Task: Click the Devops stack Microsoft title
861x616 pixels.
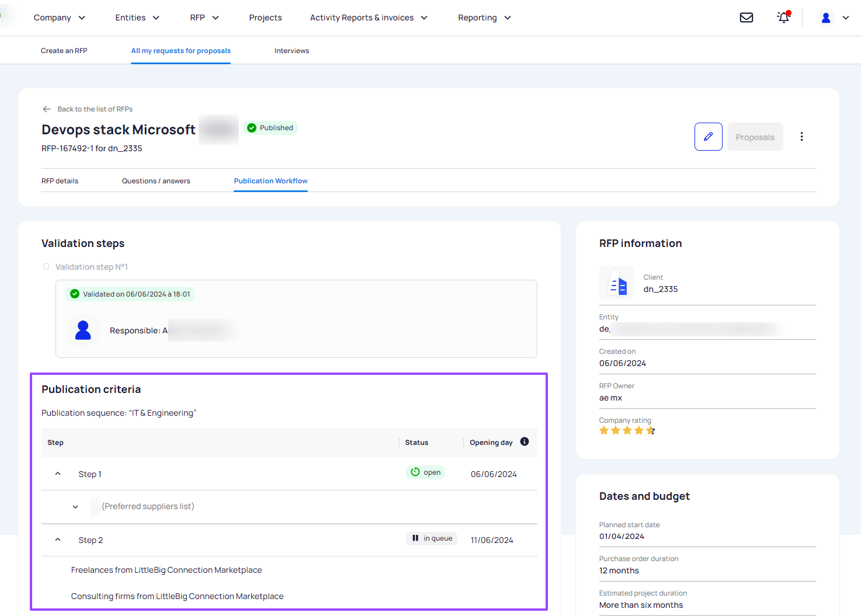Action: tap(119, 130)
